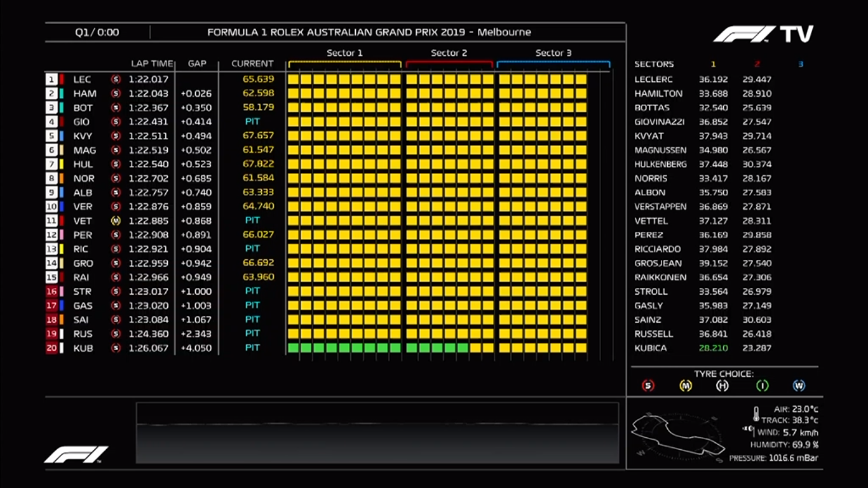This screenshot has width=868, height=488.
Task: Click LEC lap time 1:22.017
Action: click(x=149, y=79)
